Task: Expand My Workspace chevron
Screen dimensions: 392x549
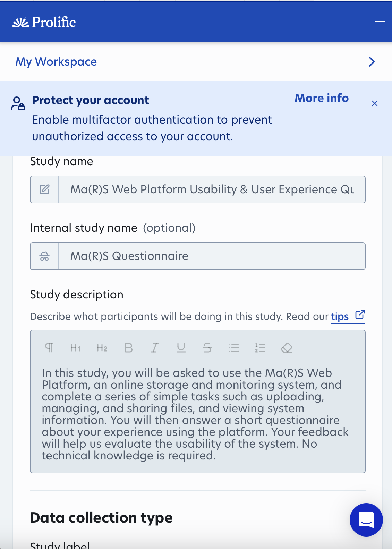Action: click(372, 62)
